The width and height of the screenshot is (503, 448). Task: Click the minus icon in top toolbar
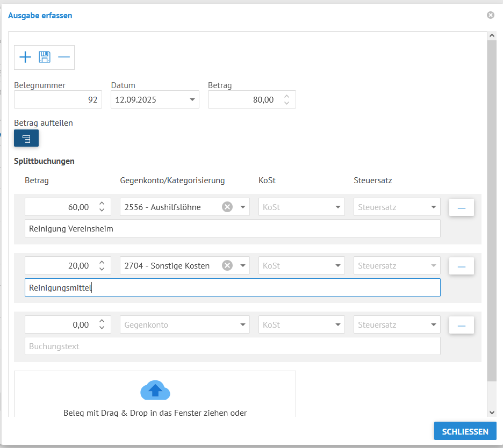64,57
